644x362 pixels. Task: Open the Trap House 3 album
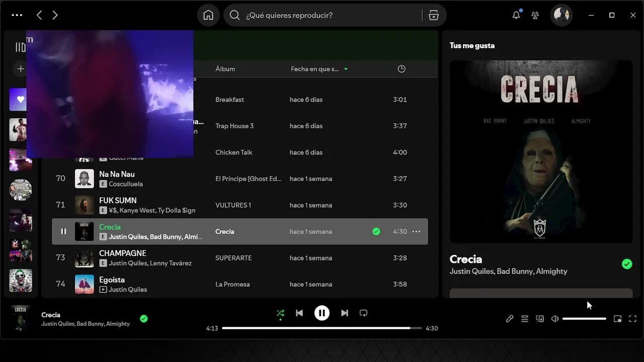tap(234, 126)
